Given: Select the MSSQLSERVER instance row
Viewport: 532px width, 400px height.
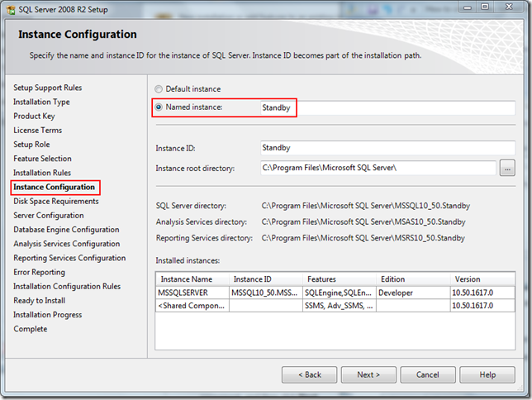Looking at the screenshot, I should (335, 293).
